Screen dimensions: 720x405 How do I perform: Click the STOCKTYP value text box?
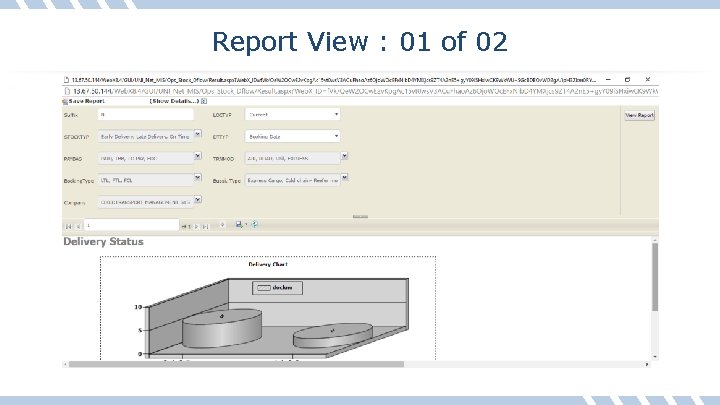click(x=146, y=136)
